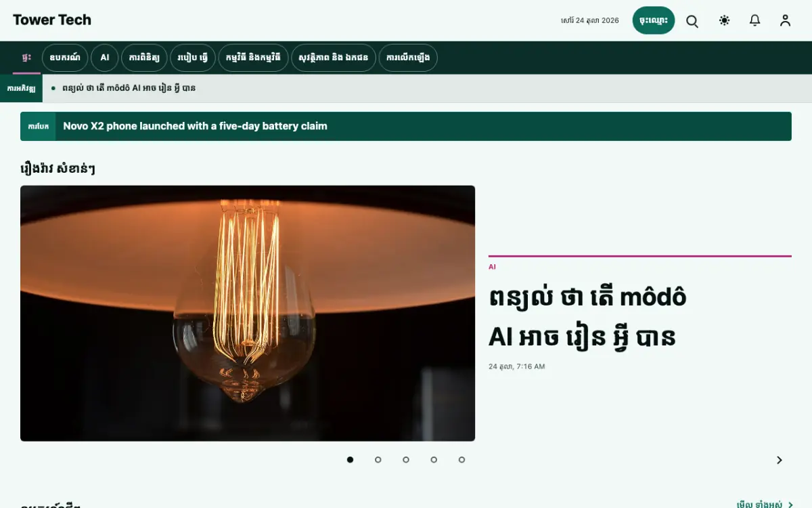Open the notifications bell

click(755, 21)
